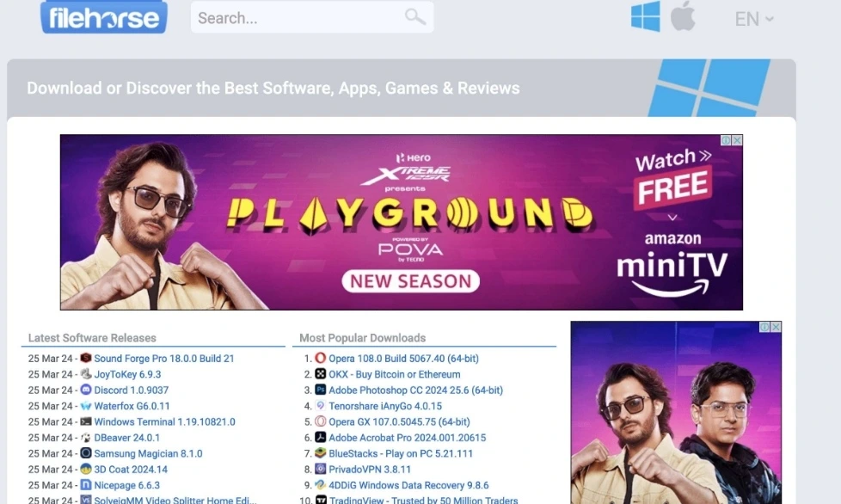841x504 pixels.
Task: Open Adobe Photoshop CC 2024 25.6 link
Action: pos(416,390)
